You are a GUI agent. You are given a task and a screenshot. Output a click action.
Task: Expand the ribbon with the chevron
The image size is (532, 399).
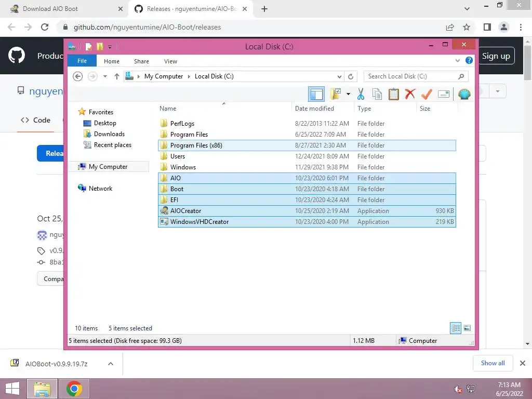[x=457, y=60]
